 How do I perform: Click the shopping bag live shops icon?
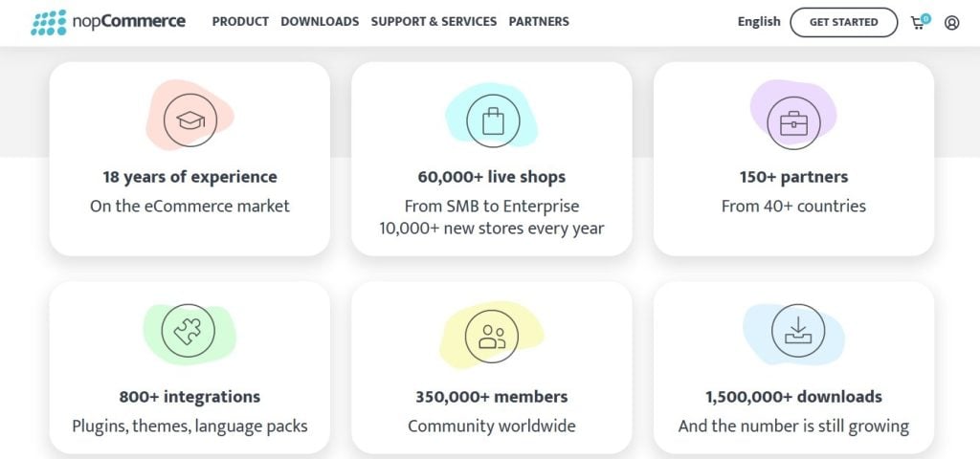click(x=493, y=121)
